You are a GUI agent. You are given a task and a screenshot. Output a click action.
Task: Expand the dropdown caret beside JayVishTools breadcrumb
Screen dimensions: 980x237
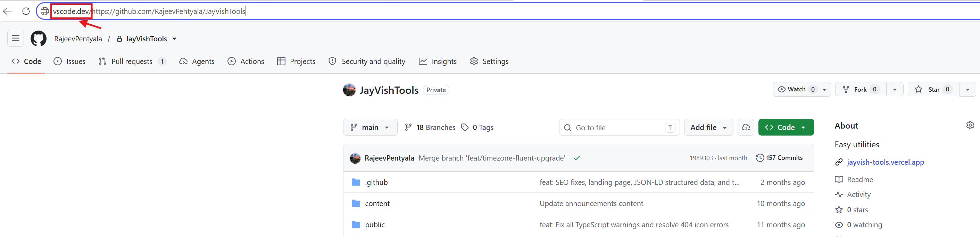pyautogui.click(x=174, y=39)
